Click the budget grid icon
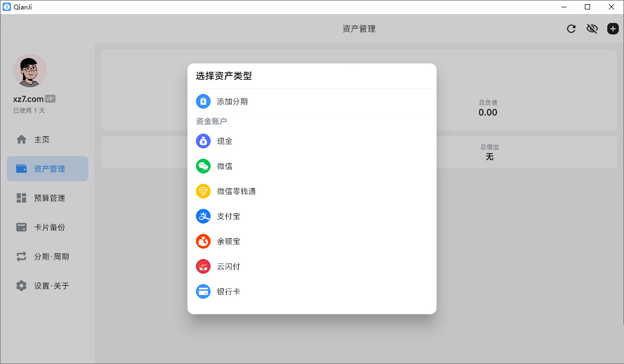The image size is (624, 364). pos(21,198)
